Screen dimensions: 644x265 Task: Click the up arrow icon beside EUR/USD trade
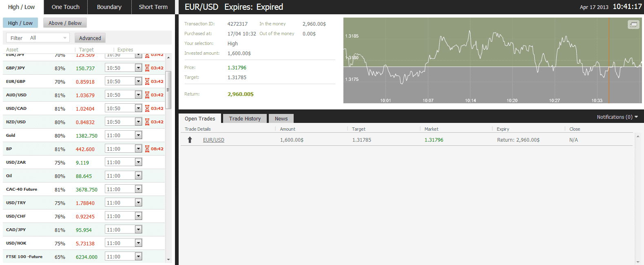[190, 140]
